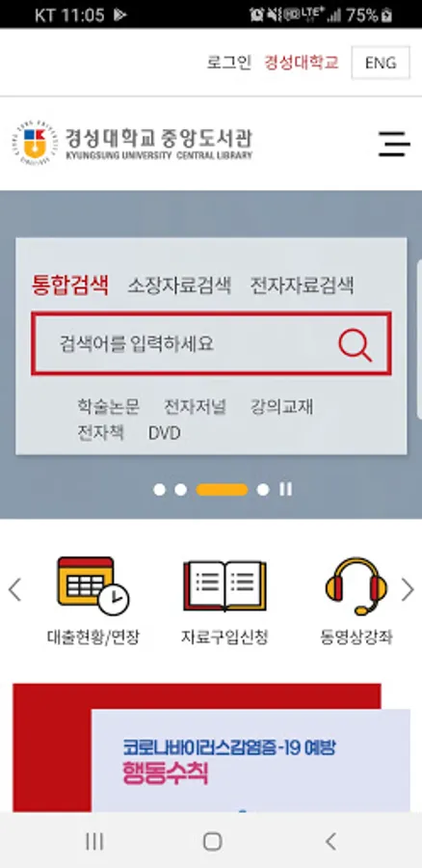Tap Kyungsung University library logo
The width and height of the screenshot is (422, 868).
[x=132, y=144]
